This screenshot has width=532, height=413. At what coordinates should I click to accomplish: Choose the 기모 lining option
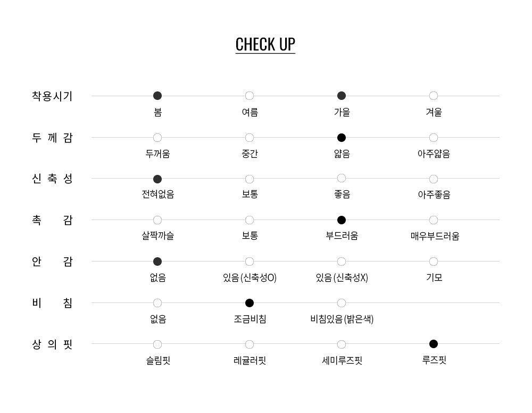[x=434, y=262]
